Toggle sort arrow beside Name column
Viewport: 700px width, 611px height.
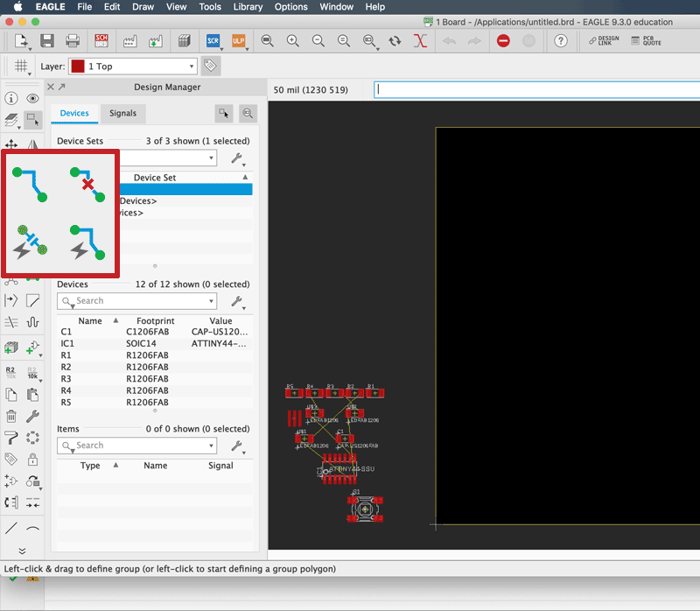coord(115,320)
